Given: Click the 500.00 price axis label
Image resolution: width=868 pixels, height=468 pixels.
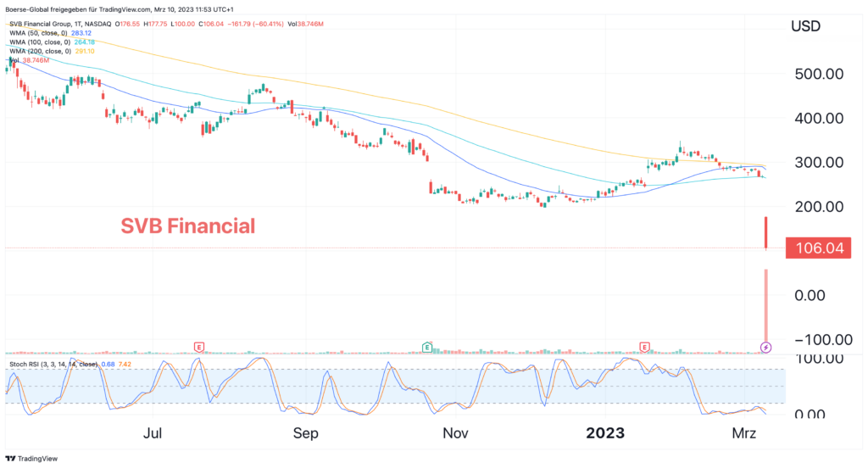Looking at the screenshot, I should pyautogui.click(x=819, y=74).
